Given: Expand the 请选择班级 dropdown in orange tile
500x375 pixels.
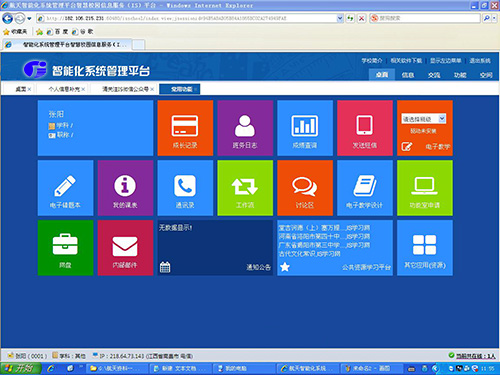Looking at the screenshot, I should [442, 119].
